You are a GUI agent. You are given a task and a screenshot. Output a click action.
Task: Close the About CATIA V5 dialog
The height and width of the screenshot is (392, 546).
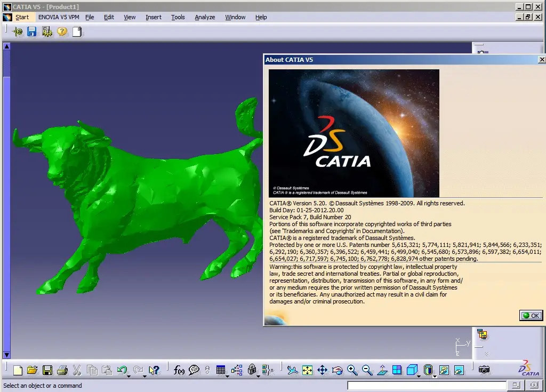542,60
